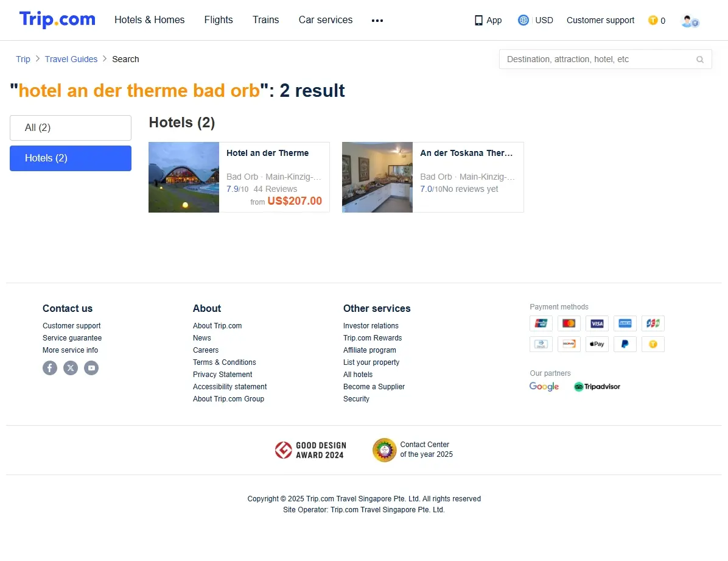Click the American Express payment icon
The image size is (728, 561).
tap(625, 323)
